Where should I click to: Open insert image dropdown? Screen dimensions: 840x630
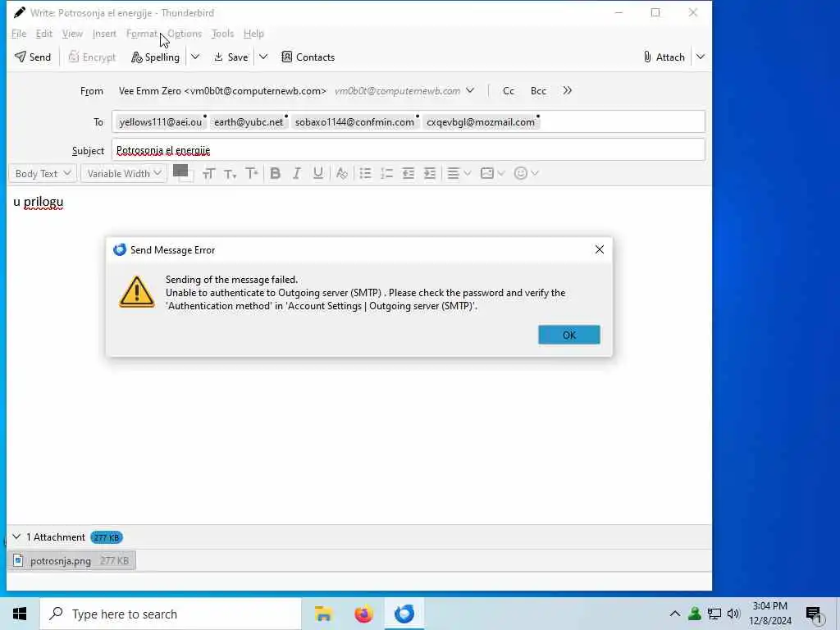coord(492,173)
